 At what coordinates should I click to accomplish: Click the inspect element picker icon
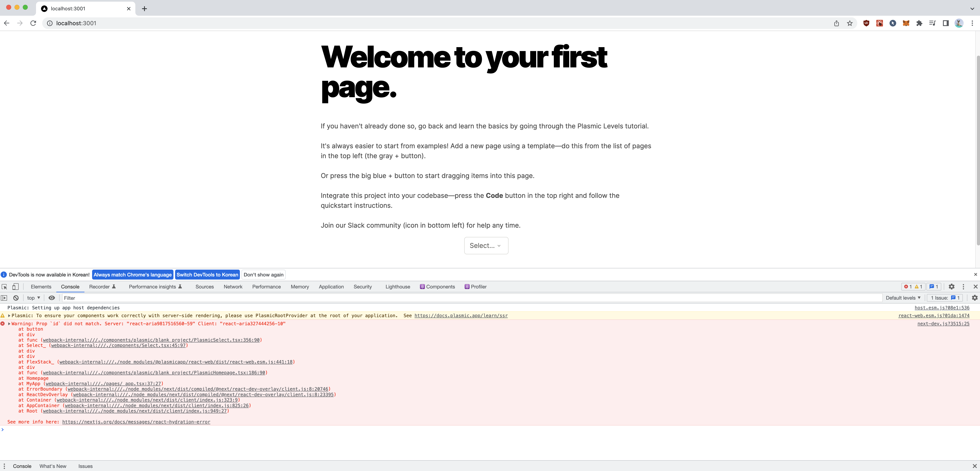click(x=5, y=287)
